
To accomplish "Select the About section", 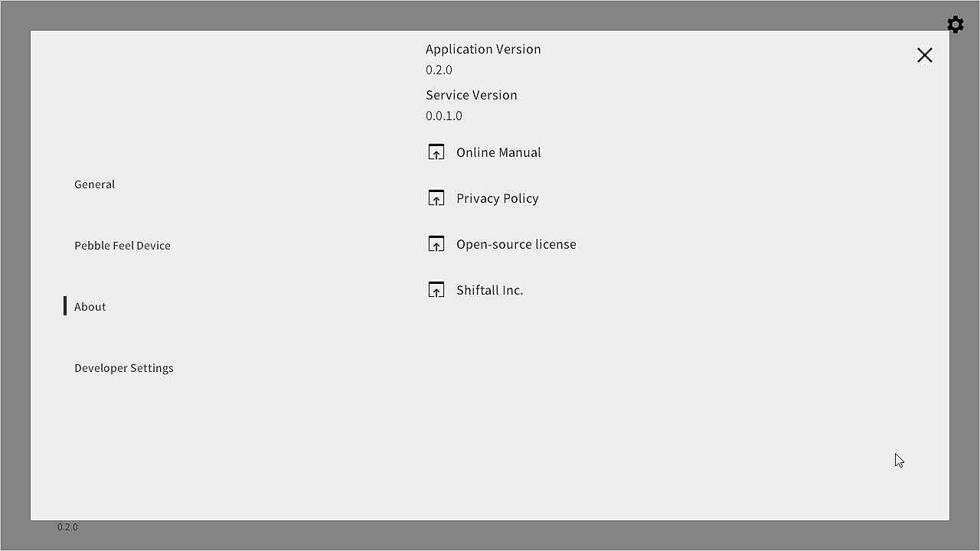I will click(90, 307).
